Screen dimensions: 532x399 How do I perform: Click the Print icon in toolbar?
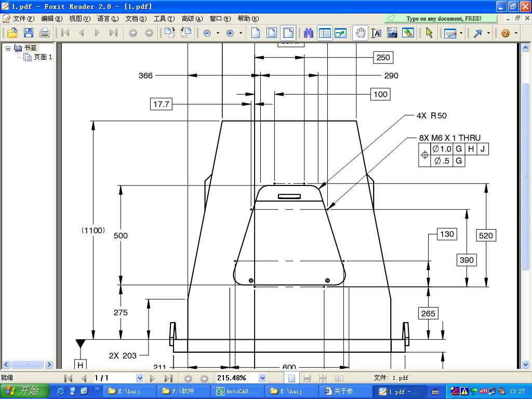(45, 33)
